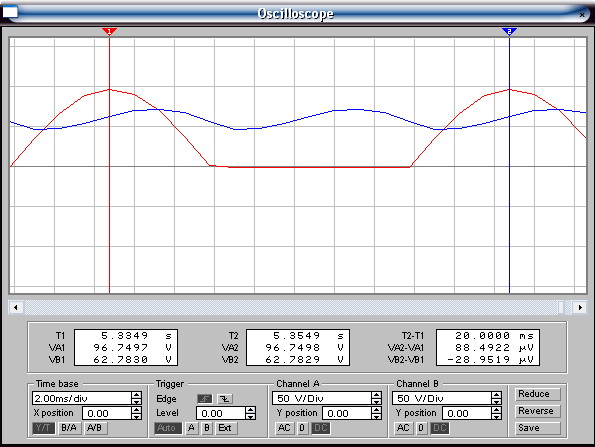Set Channel A coupling to DC
595x447 pixels.
[x=321, y=428]
